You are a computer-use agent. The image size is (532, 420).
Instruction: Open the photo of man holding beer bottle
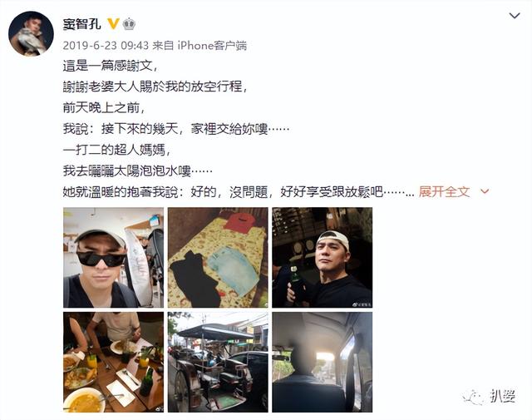click(323, 258)
